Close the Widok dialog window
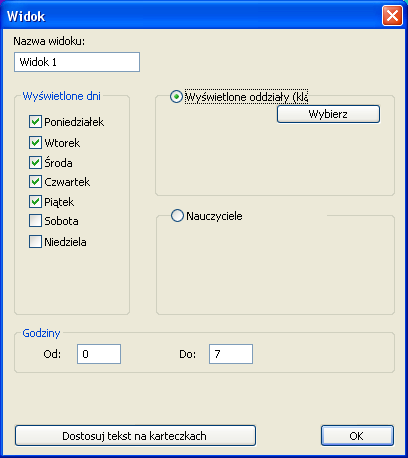This screenshot has width=408, height=458. pos(392,16)
